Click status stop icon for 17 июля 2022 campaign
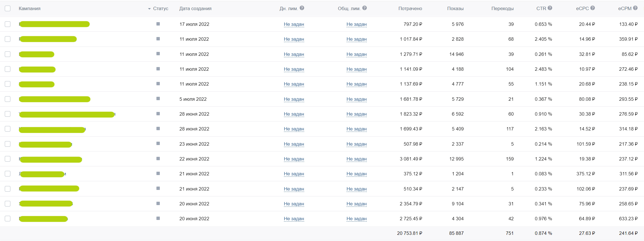Viewport: 644px width, 241px height. click(158, 24)
